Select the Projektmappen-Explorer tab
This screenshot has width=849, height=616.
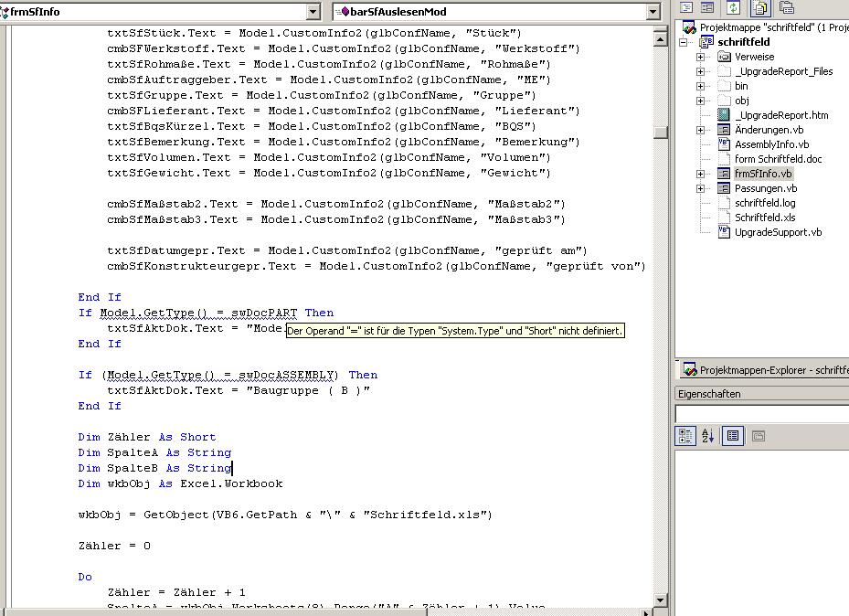(x=764, y=370)
